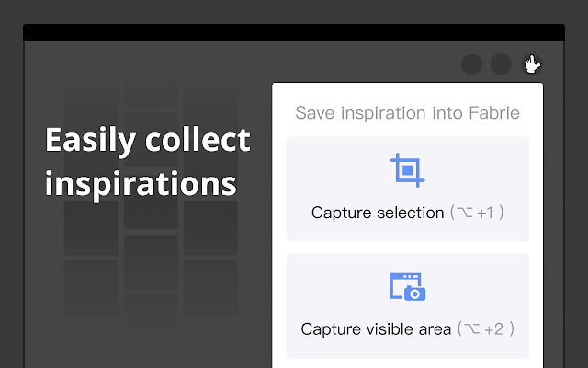
Task: Click the crop icon for Capture selection
Action: click(407, 170)
